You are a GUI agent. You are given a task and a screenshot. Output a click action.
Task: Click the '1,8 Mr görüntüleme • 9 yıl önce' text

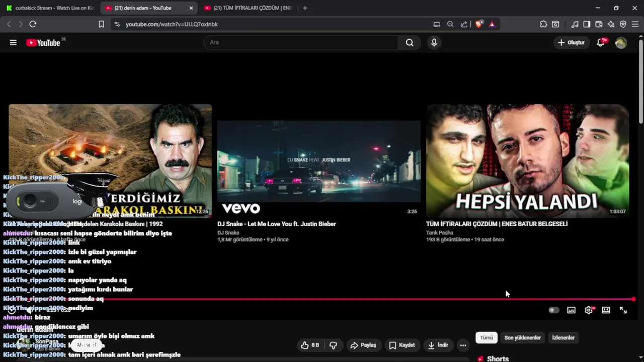(253, 240)
